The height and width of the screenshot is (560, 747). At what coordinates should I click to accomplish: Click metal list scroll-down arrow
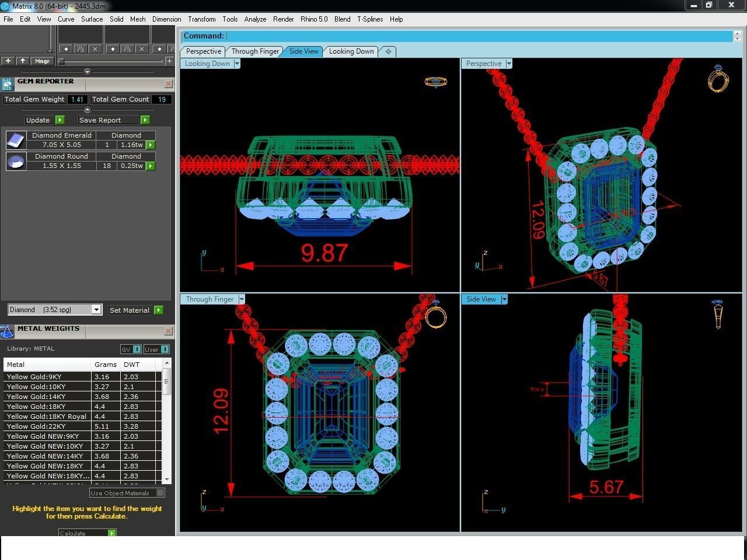tap(167, 479)
